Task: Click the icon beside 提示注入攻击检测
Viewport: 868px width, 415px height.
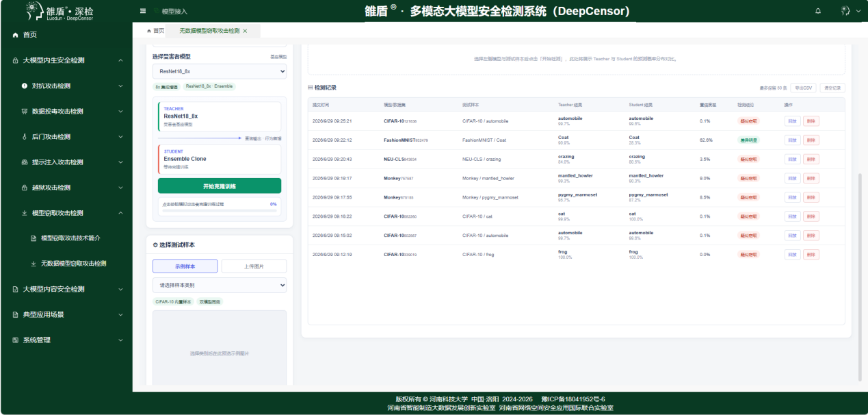Action: click(x=25, y=162)
